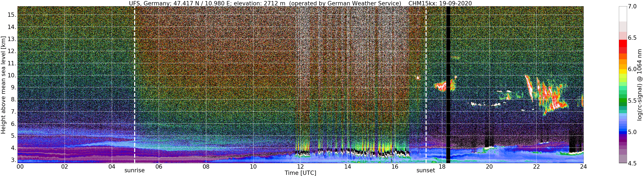The image size is (644, 177).
Task: Click the '9.' height tick label
Action: tap(13, 87)
